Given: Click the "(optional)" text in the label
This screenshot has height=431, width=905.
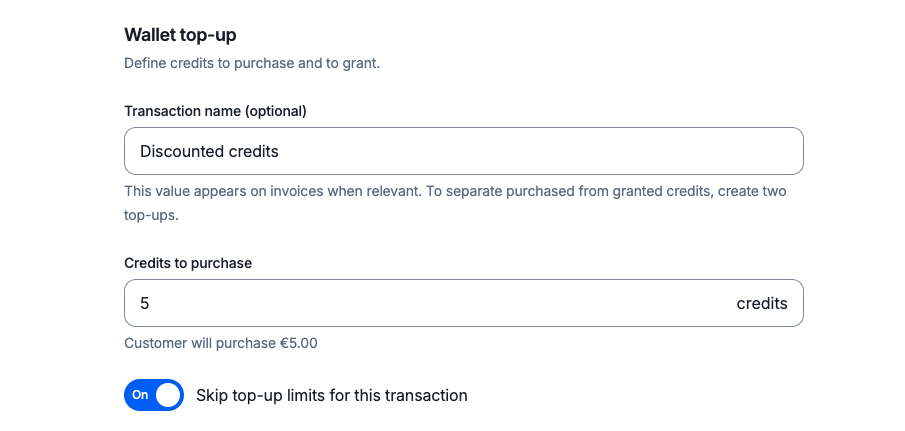Looking at the screenshot, I should coord(269,111).
